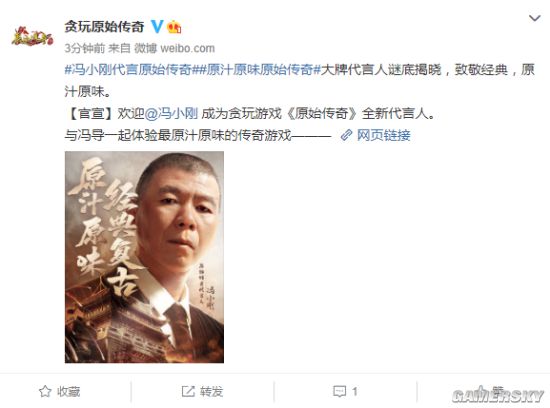550x408 pixels.
Task: Click the 贪玩原始传奇 profile avatar
Action: click(32, 36)
